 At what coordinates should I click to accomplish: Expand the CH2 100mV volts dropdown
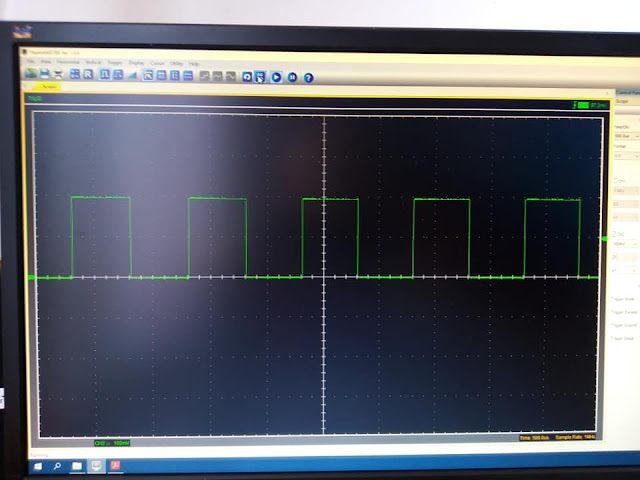coord(626,244)
